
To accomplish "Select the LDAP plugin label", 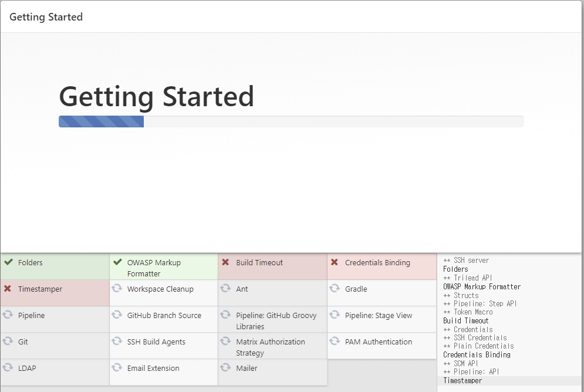I will coord(27,368).
